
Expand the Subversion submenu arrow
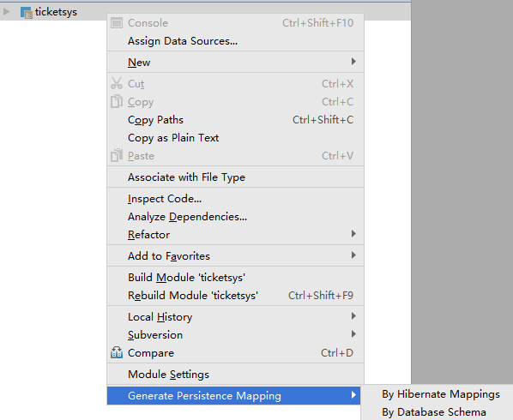(x=353, y=334)
